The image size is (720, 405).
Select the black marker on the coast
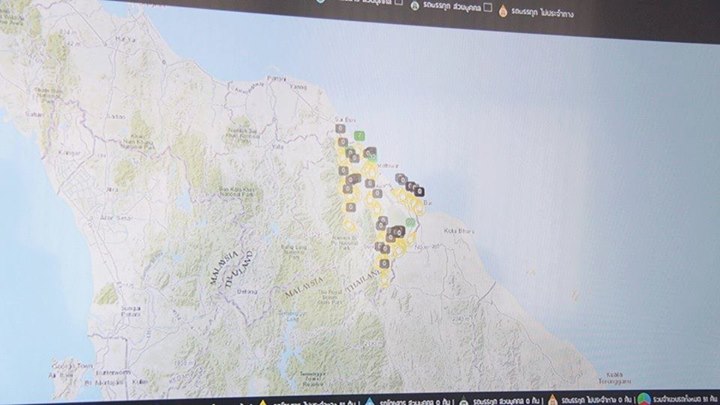pyautogui.click(x=420, y=191)
